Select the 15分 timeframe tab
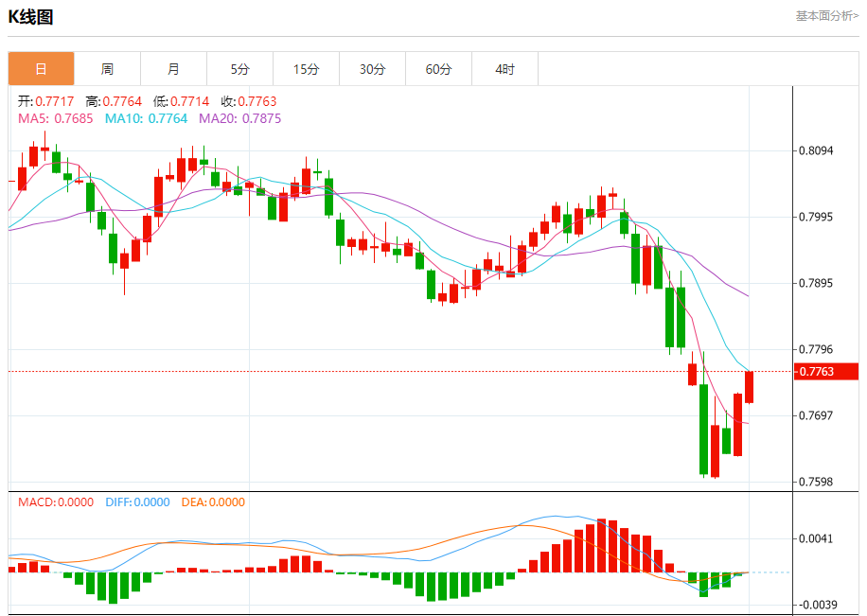Viewport: 867px width, 616px height. 306,69
